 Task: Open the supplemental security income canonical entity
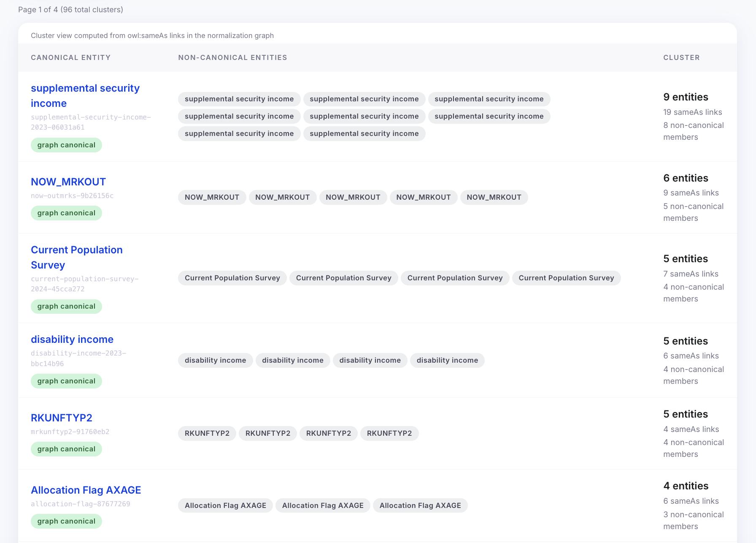pyautogui.click(x=85, y=95)
